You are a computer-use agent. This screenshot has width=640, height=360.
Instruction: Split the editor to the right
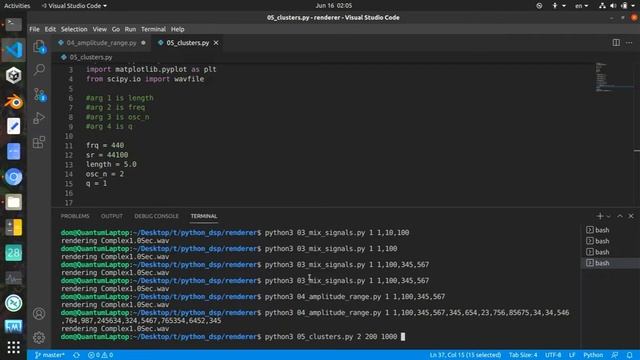pos(616,42)
